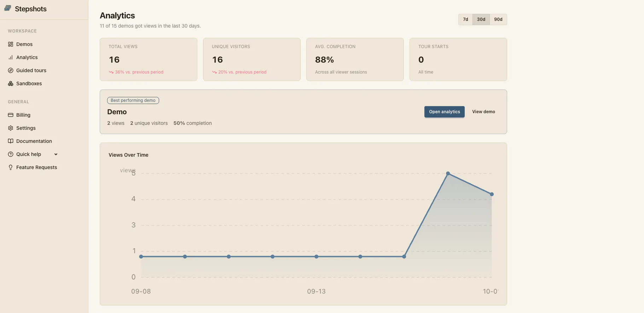This screenshot has width=644, height=313.
Task: Go to Guided tours in sidebar
Action: tap(31, 70)
